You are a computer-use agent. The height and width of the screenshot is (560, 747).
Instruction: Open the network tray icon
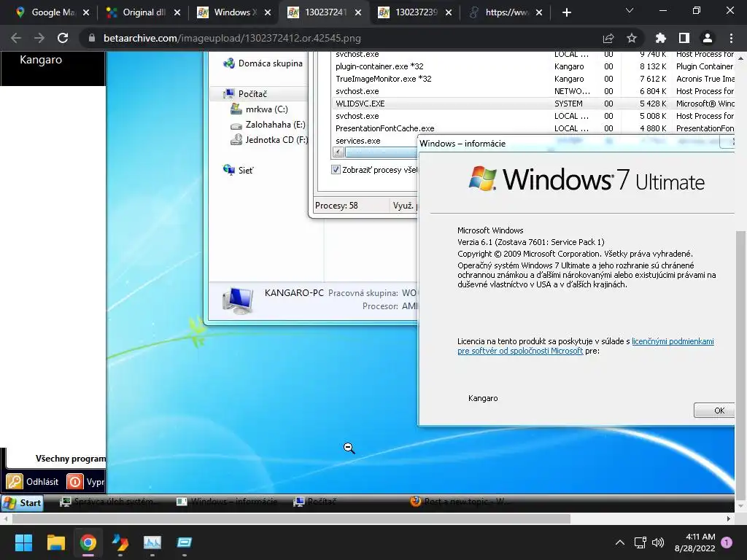click(x=640, y=542)
